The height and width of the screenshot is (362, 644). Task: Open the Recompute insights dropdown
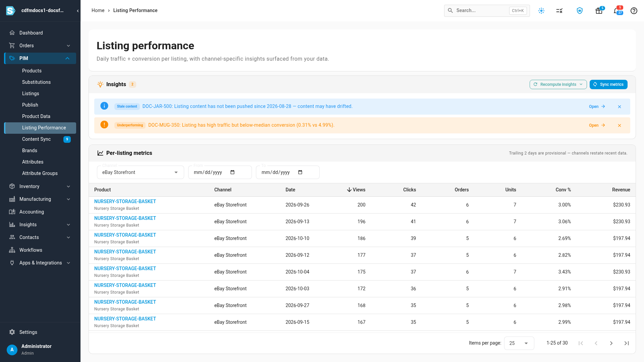[x=558, y=84]
